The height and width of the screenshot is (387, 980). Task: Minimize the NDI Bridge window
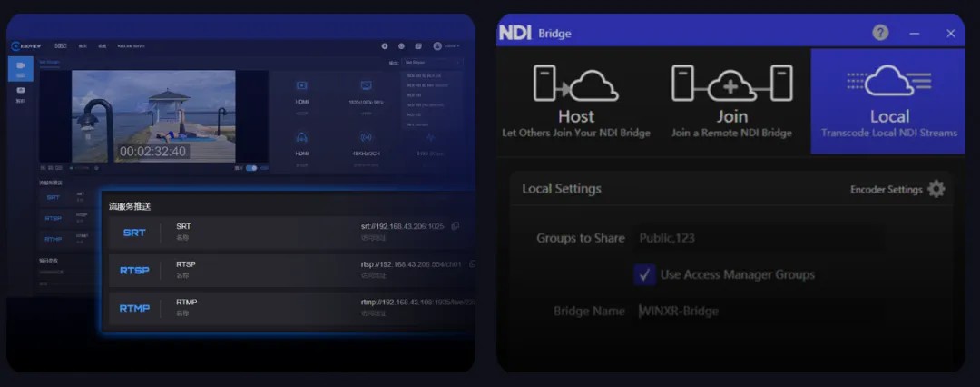coord(915,34)
